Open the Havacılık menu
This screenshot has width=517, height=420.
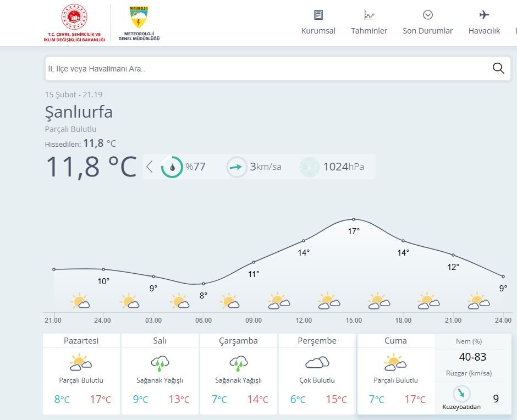484,31
